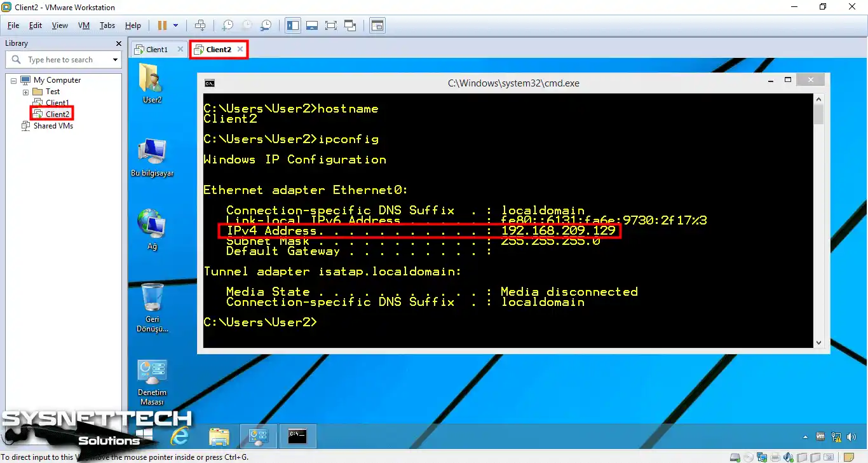
Task: Enter full screen mode
Action: pyautogui.click(x=330, y=25)
